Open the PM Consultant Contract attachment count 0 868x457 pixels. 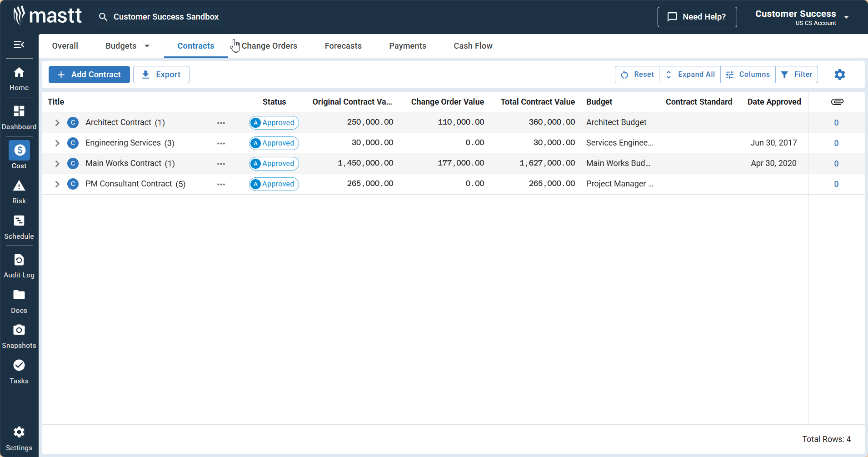[x=836, y=184]
